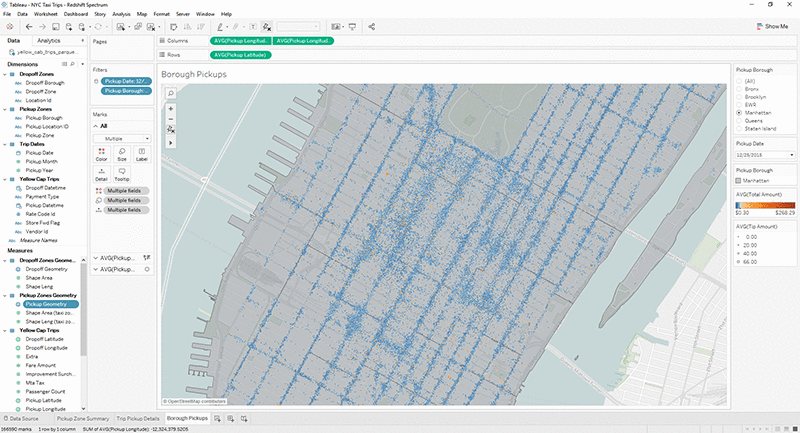Viewport: 800px width, 433px height.
Task: Click the Size button on Marks card
Action: click(x=121, y=154)
